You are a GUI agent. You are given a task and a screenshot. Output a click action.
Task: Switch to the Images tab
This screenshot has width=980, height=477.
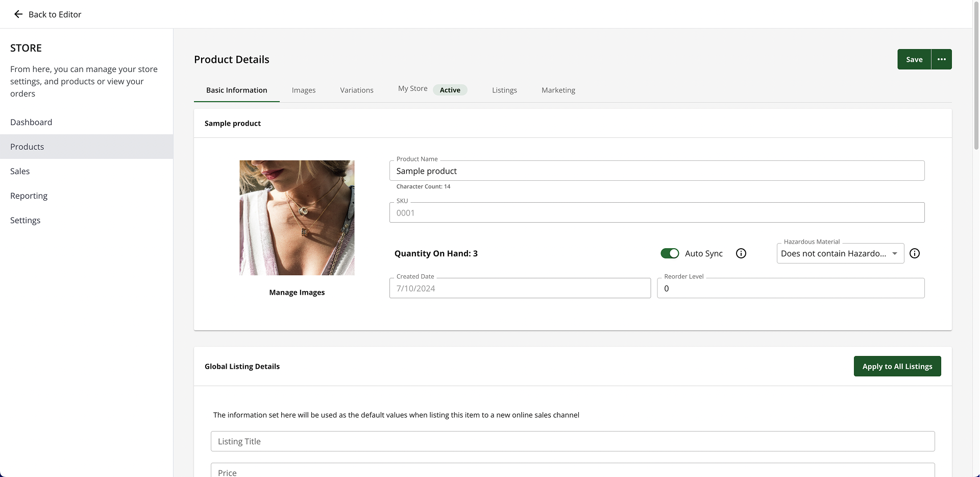(x=304, y=90)
